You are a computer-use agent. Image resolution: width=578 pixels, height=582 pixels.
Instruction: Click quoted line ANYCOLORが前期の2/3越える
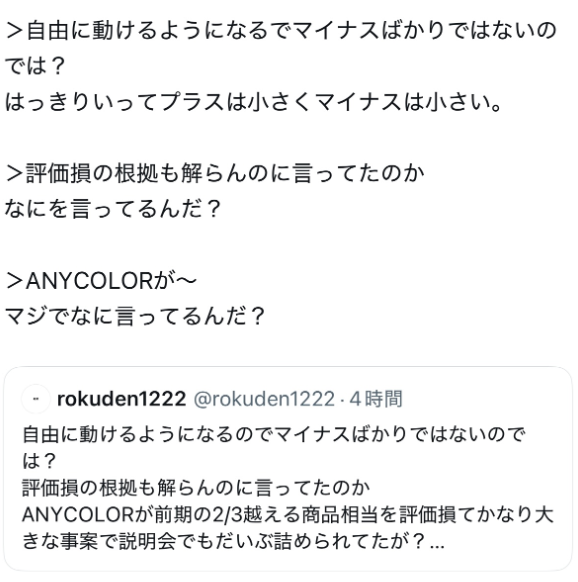288,515
